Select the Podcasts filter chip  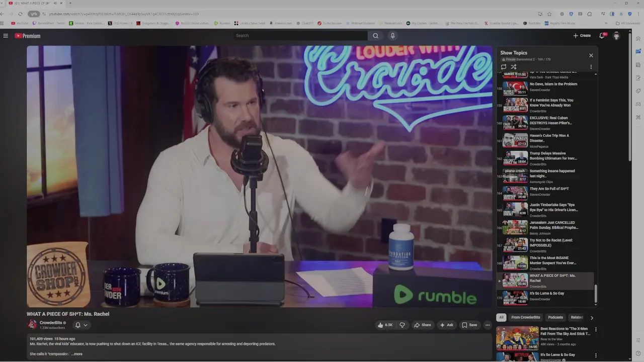pyautogui.click(x=555, y=317)
